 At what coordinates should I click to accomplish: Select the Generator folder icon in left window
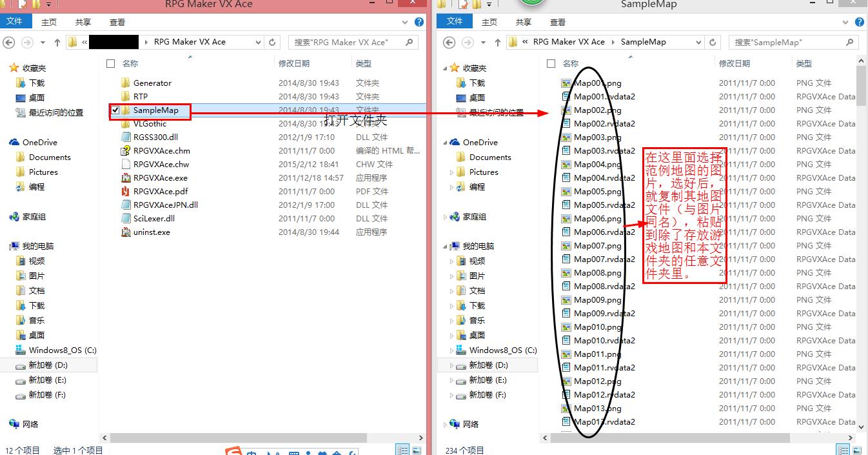tap(126, 83)
